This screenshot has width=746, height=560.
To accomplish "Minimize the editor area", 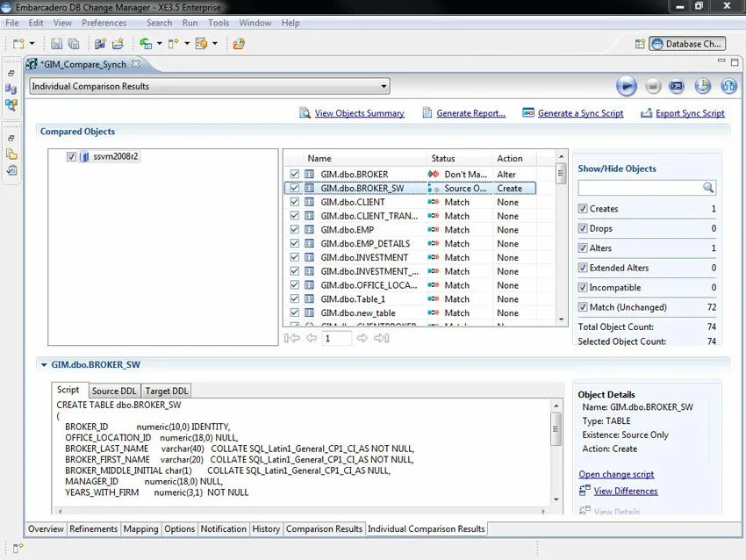I will [x=721, y=61].
